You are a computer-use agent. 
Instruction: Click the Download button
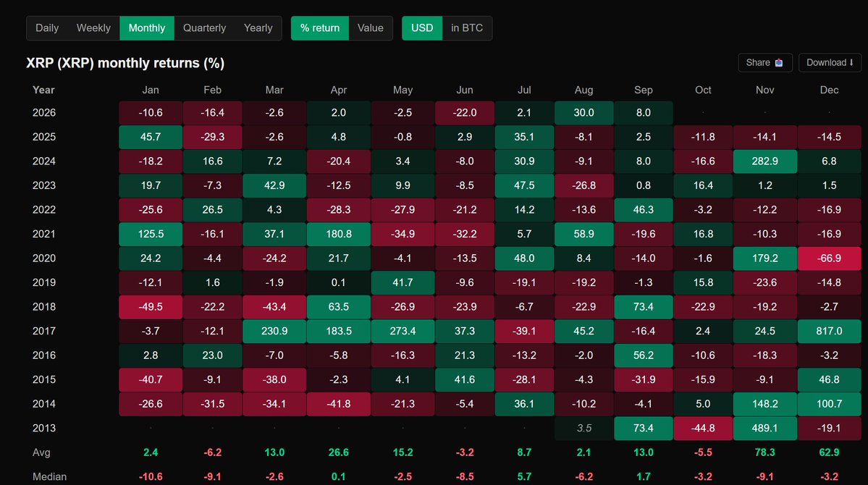(829, 62)
